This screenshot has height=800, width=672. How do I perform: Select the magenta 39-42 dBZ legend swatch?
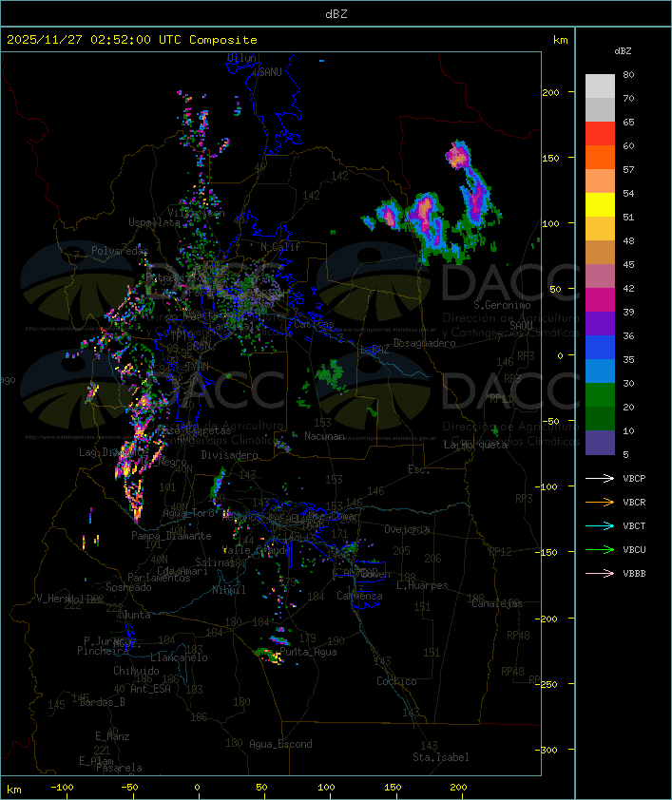click(600, 300)
